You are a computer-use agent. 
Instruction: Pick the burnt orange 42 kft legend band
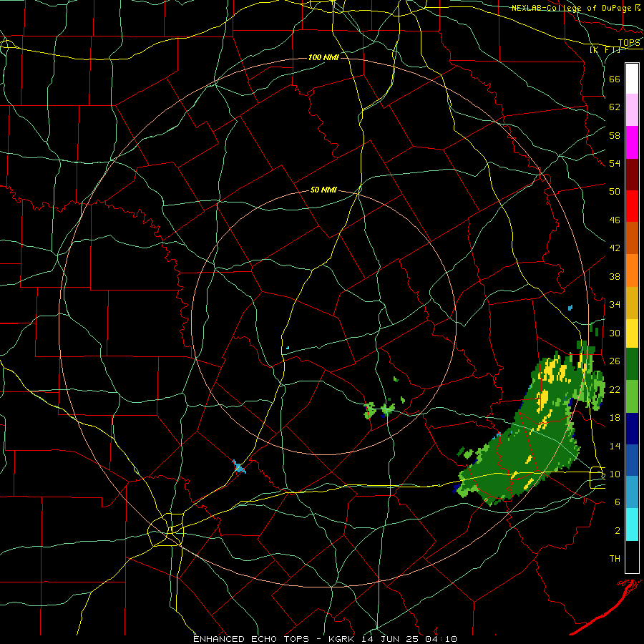pos(632,238)
